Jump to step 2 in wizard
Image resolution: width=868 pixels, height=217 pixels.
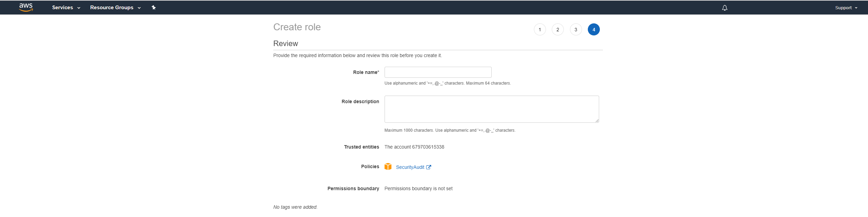tap(558, 30)
